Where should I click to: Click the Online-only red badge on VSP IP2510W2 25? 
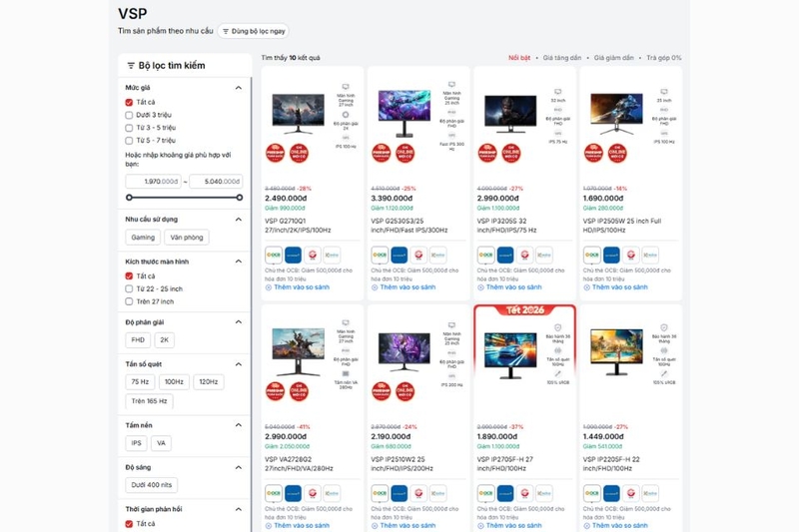click(x=405, y=391)
